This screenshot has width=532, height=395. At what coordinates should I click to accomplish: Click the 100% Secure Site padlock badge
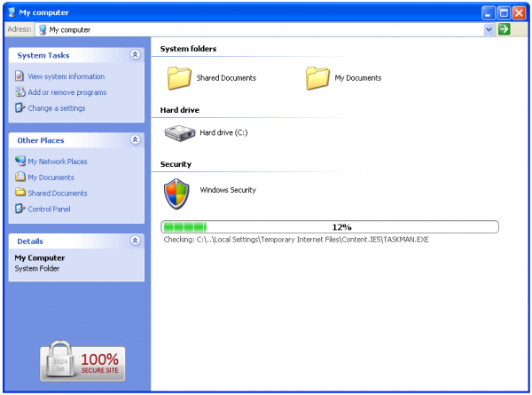(x=82, y=361)
